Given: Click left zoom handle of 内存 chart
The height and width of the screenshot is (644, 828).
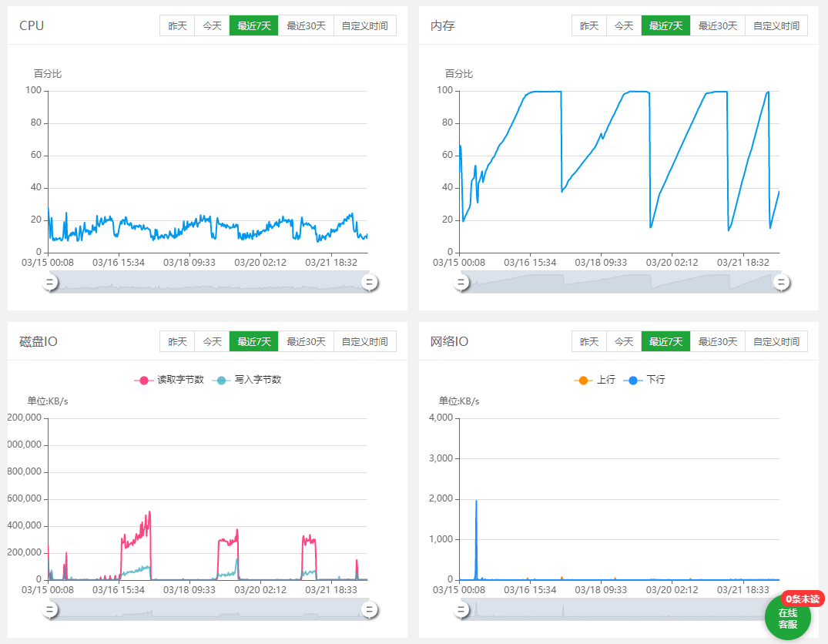Looking at the screenshot, I should point(461,283).
